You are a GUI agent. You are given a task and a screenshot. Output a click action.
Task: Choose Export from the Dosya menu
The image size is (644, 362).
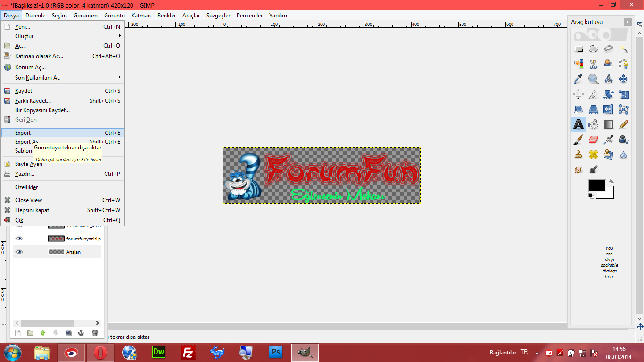pyautogui.click(x=63, y=133)
